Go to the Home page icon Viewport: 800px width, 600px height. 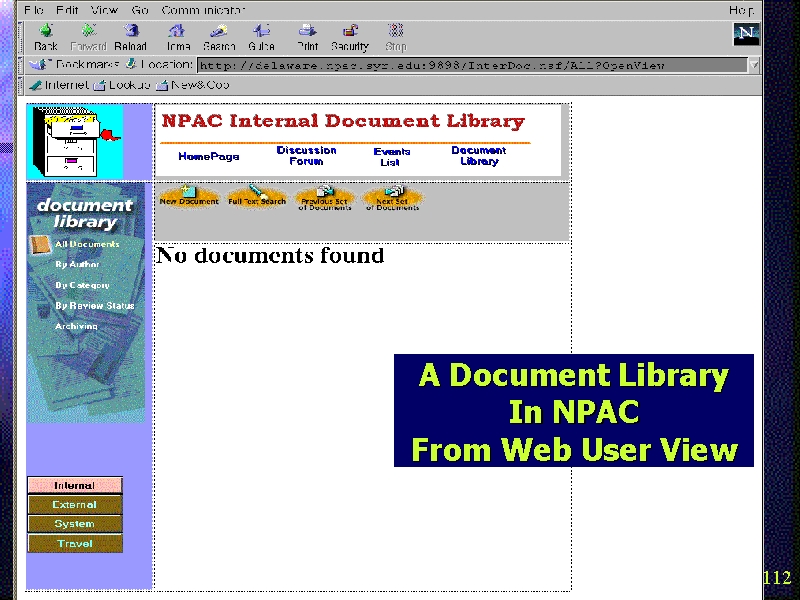pyautogui.click(x=177, y=31)
